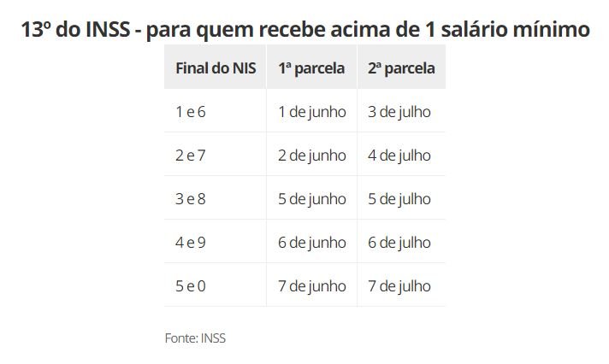This screenshot has width=609, height=364.
Task: Click the "1 e 6" NIS cell
Action: pos(191,112)
